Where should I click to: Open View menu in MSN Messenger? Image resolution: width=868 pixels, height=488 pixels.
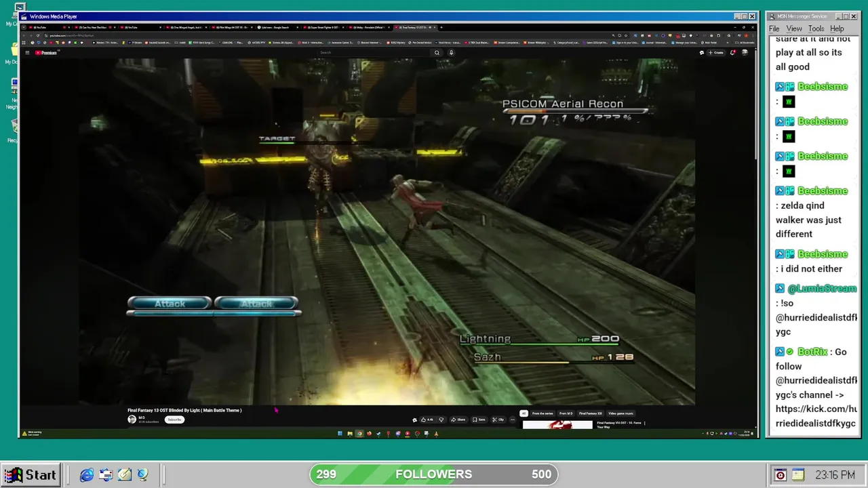[794, 28]
